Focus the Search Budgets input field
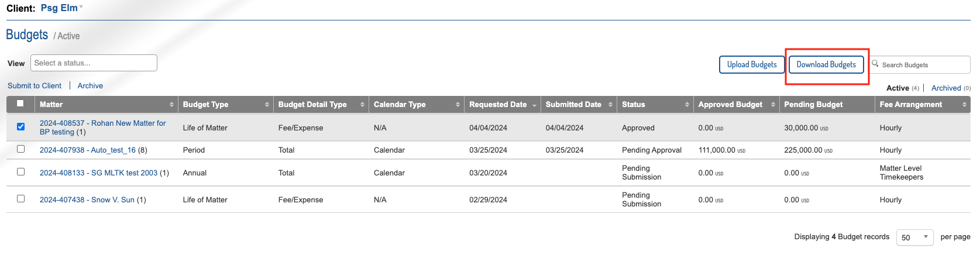 pyautogui.click(x=920, y=65)
